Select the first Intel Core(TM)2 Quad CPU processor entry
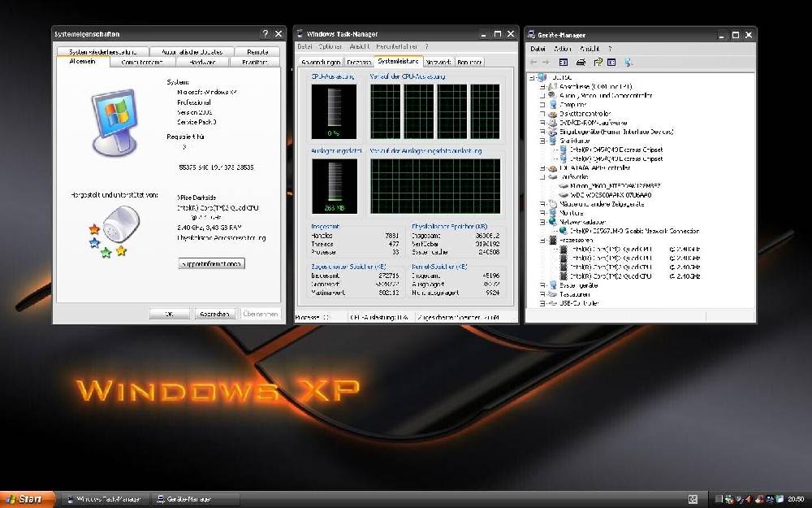 click(x=636, y=250)
